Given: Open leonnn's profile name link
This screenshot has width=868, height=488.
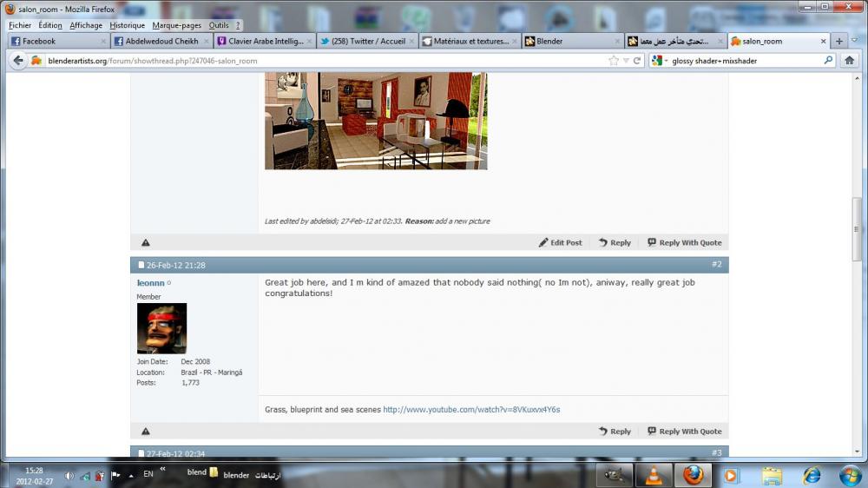Looking at the screenshot, I should 150,282.
